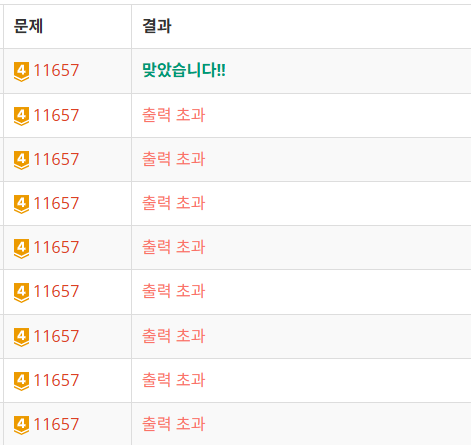Click the tier badge in the seventh row
Screen dimensions: 471x445
pos(21,337)
